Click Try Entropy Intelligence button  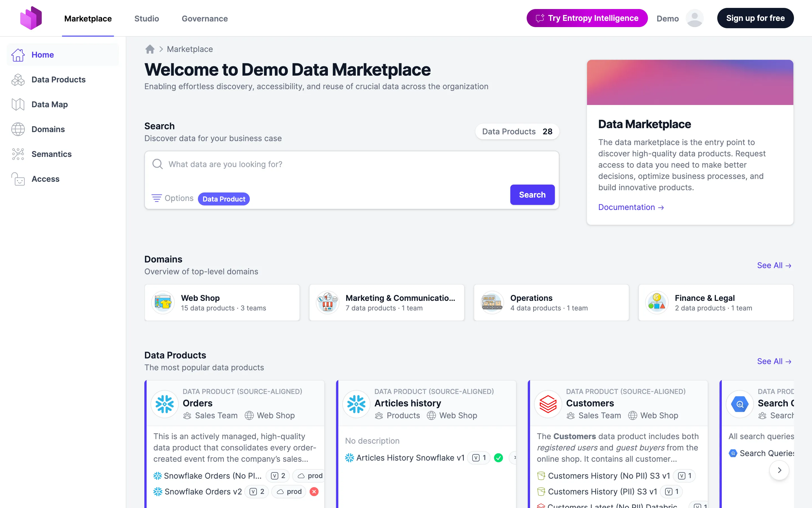587,18
